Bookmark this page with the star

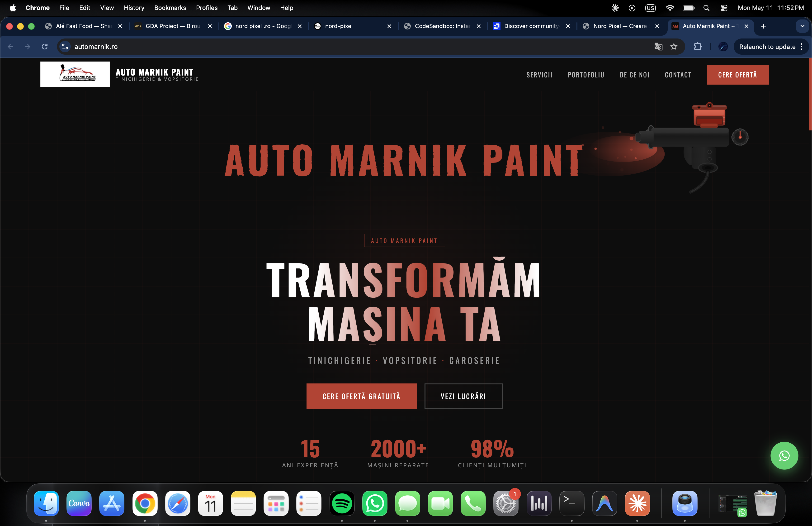[x=674, y=46]
